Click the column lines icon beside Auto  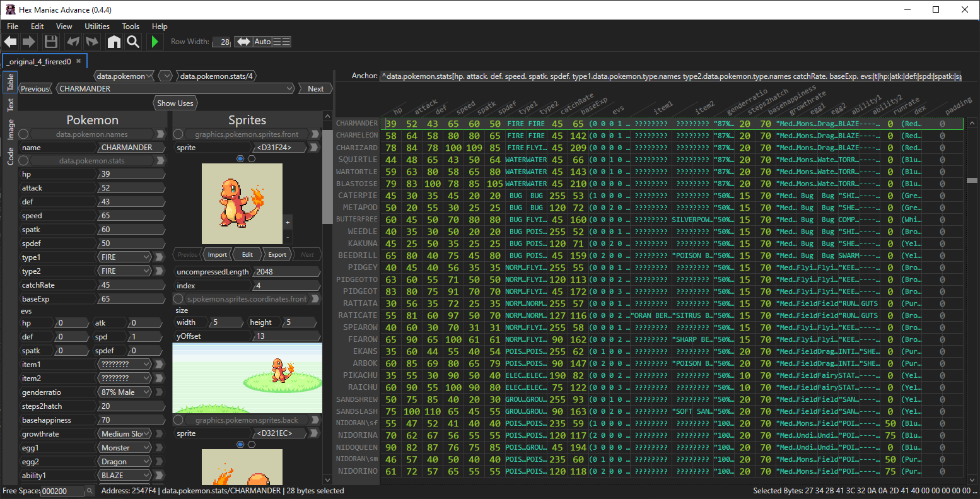point(282,42)
